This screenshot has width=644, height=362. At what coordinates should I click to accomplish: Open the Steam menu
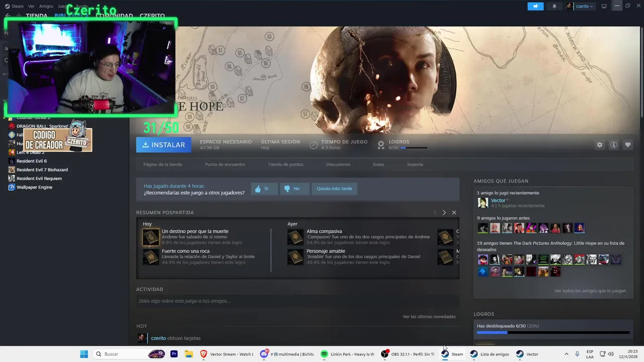click(x=14, y=6)
